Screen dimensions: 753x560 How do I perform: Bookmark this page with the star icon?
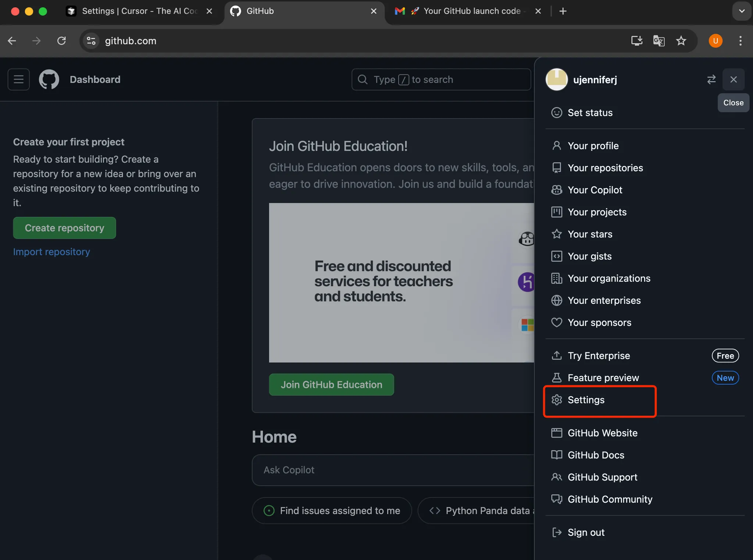pos(681,41)
